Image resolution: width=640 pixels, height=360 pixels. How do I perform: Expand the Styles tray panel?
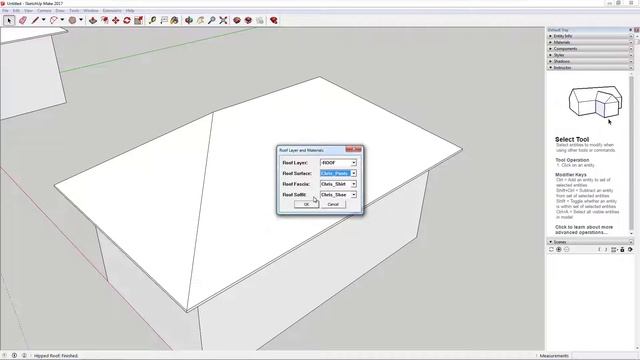[x=590, y=55]
